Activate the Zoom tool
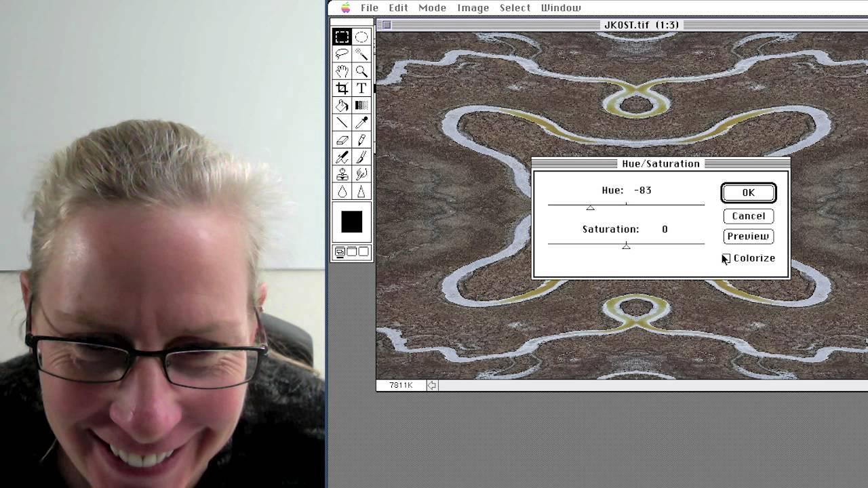Screen dimensions: 868x488 pyautogui.click(x=361, y=71)
